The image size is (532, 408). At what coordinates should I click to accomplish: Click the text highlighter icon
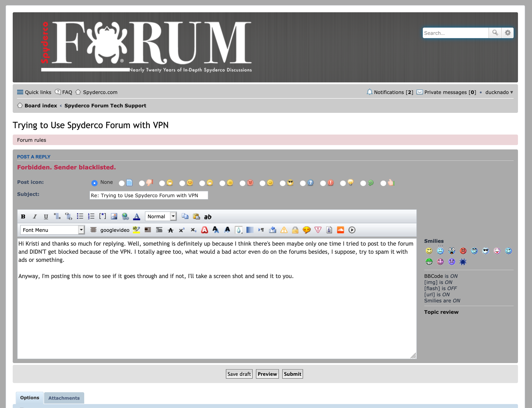click(136, 230)
